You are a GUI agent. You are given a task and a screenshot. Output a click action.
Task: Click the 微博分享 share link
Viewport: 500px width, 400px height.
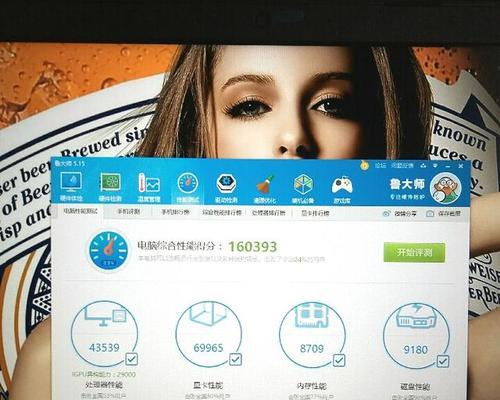tap(400, 214)
